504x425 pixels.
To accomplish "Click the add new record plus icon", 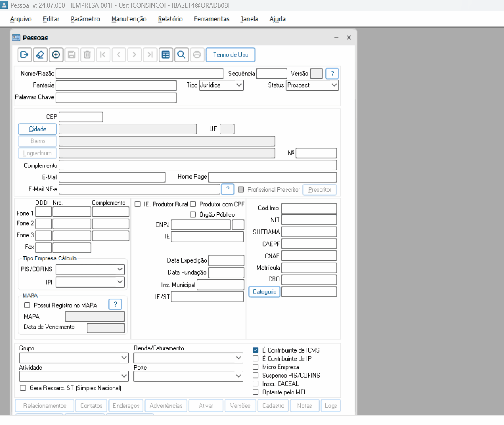I will pos(56,55).
